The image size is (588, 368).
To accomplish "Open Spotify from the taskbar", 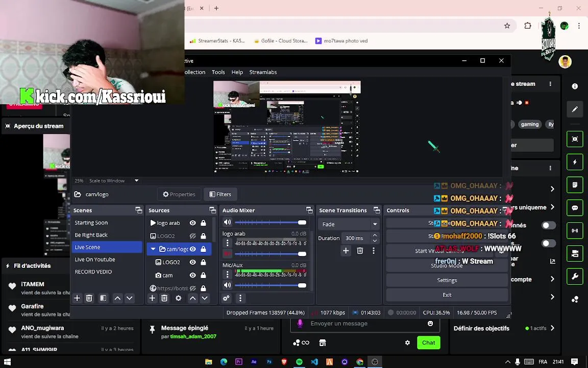I will (x=299, y=362).
